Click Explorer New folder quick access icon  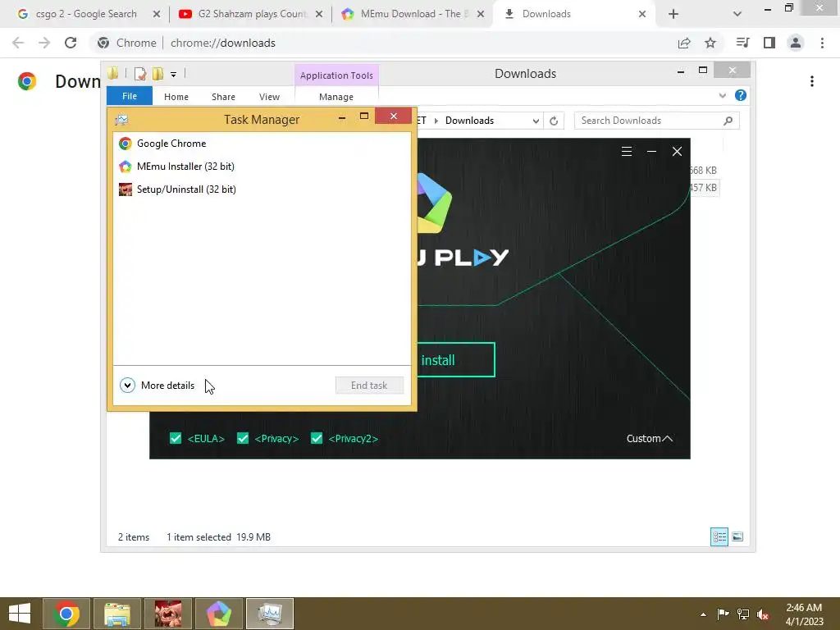(x=157, y=74)
